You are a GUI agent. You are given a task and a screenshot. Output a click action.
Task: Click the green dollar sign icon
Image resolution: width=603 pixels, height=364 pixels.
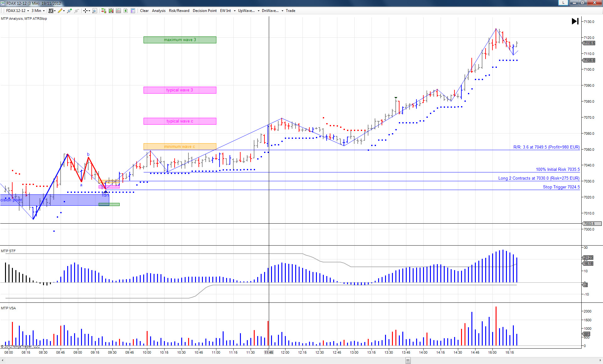[x=126, y=11]
